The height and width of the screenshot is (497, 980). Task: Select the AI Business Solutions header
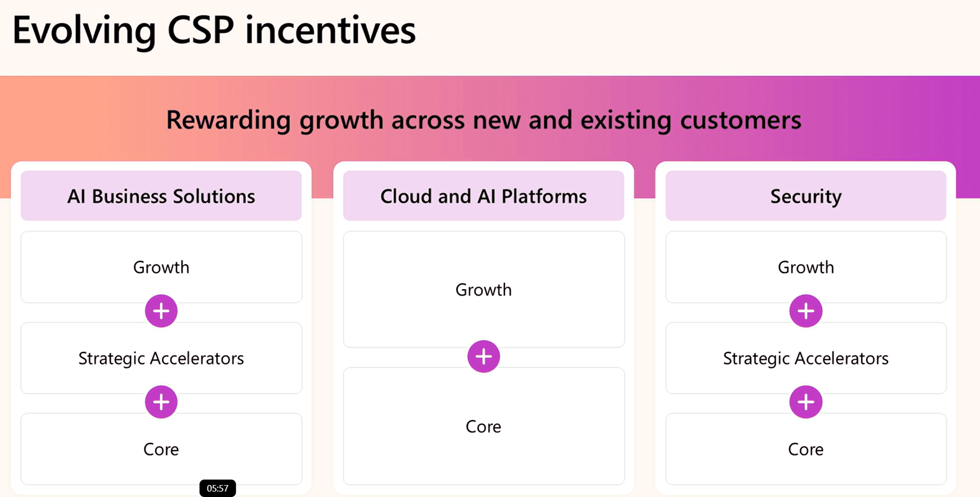pos(161,196)
